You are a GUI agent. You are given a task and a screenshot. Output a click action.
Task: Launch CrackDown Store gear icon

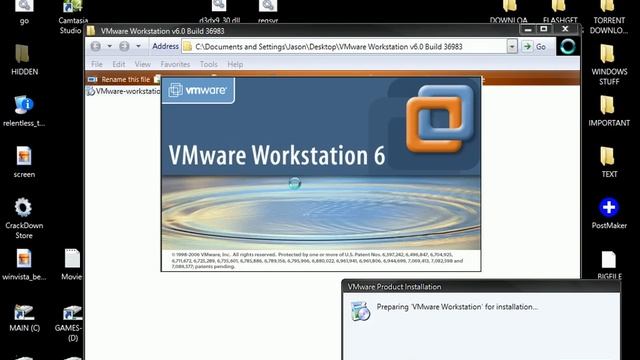[x=23, y=207]
